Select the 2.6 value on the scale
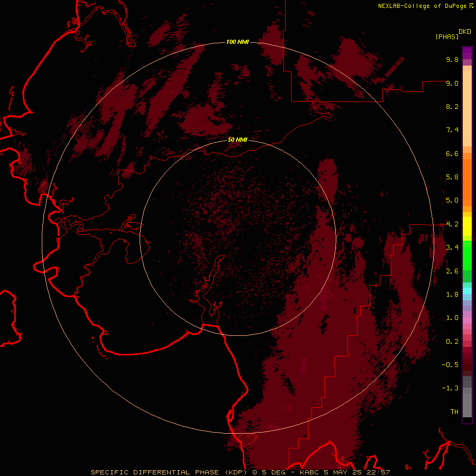 [452, 271]
